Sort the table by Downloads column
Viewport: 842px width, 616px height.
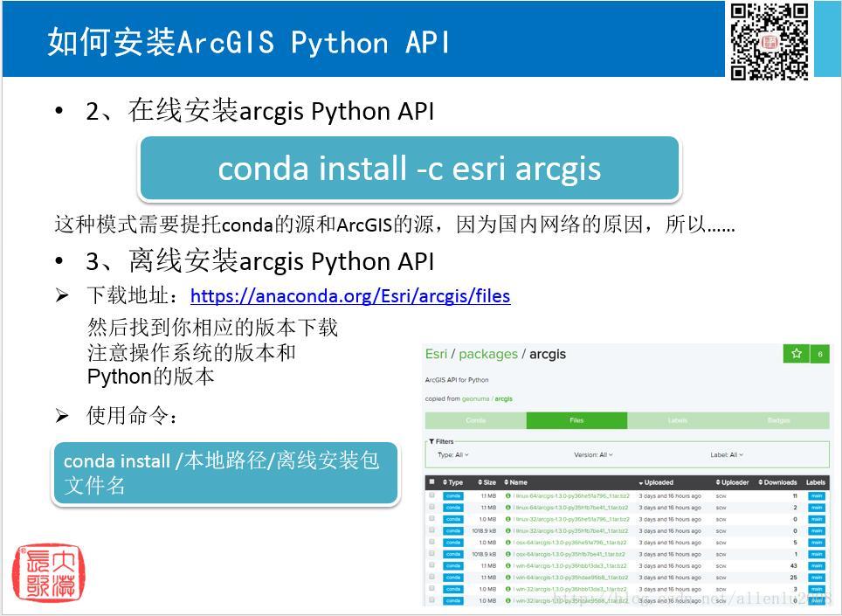(x=777, y=482)
